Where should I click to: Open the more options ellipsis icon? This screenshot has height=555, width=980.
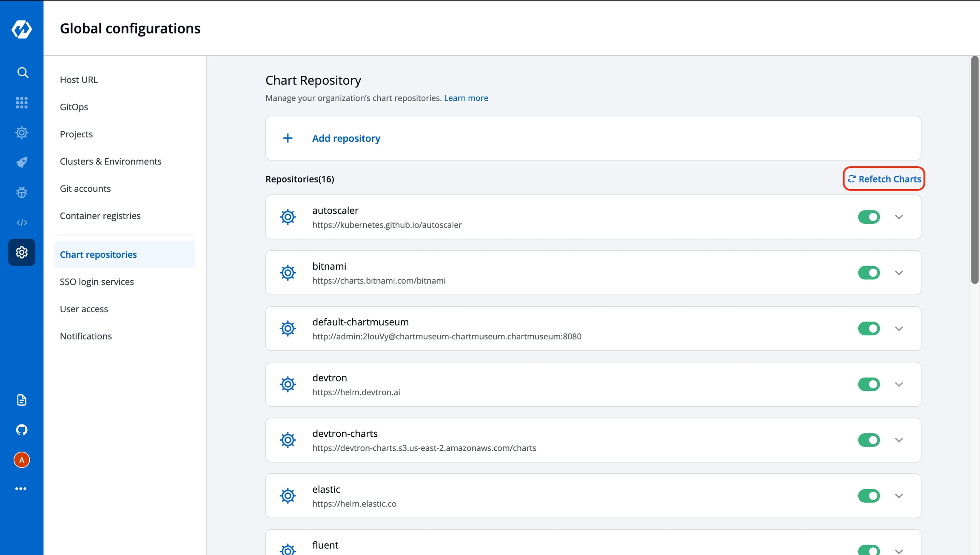21,489
